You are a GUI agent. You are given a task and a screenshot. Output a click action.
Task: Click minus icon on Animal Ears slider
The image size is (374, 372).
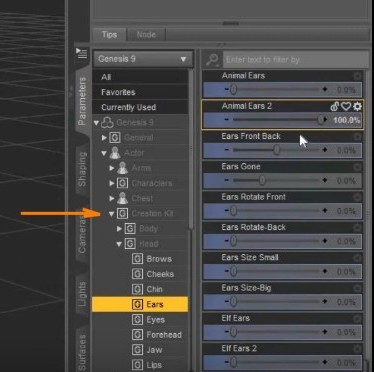pos(227,89)
